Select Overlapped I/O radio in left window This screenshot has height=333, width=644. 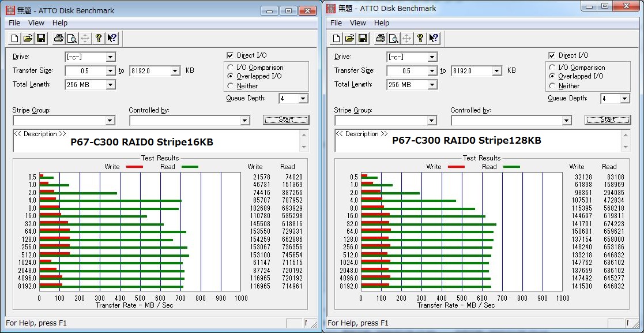coord(231,76)
